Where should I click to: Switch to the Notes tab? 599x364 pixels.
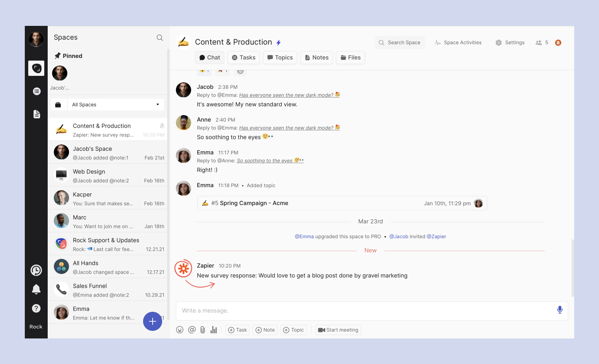pyautogui.click(x=317, y=58)
